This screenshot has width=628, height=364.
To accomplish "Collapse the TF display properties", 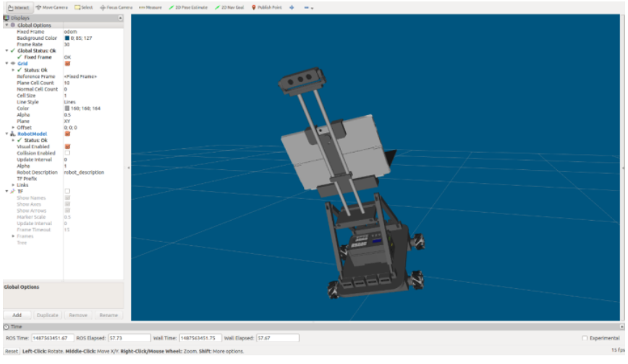I will tap(7, 192).
